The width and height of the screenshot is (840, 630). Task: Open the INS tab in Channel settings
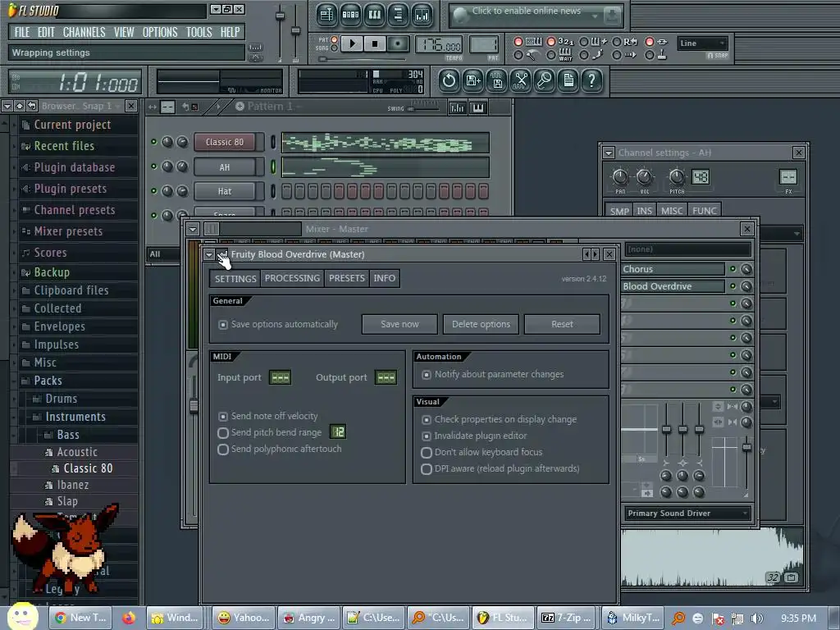point(644,211)
